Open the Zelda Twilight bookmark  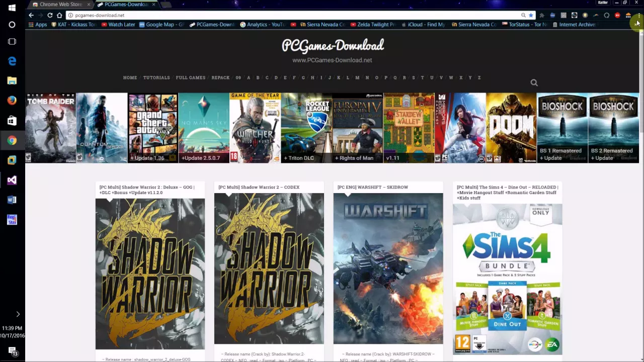click(373, 24)
